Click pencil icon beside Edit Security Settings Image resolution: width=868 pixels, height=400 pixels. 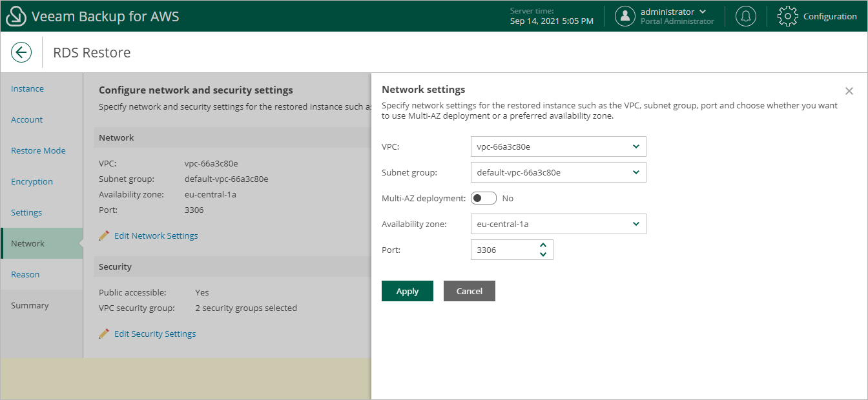[x=104, y=334]
